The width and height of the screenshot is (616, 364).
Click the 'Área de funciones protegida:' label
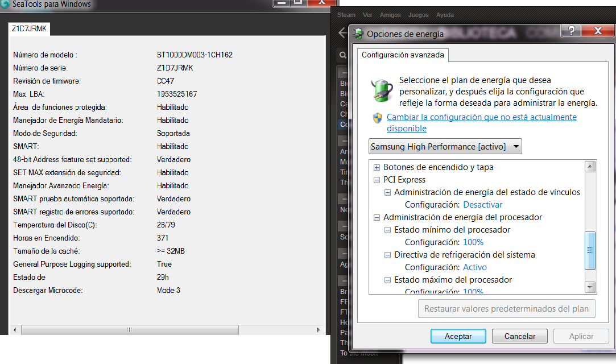60,107
